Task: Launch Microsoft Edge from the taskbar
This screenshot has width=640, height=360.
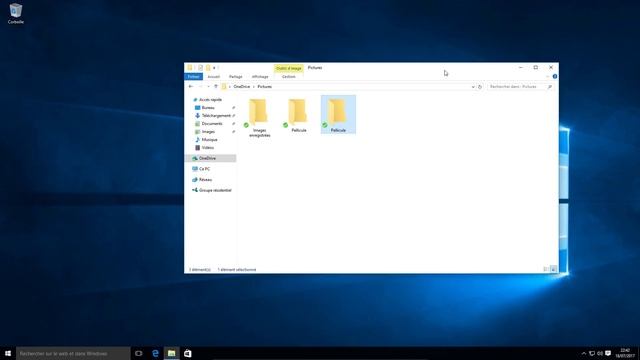Action: click(155, 353)
